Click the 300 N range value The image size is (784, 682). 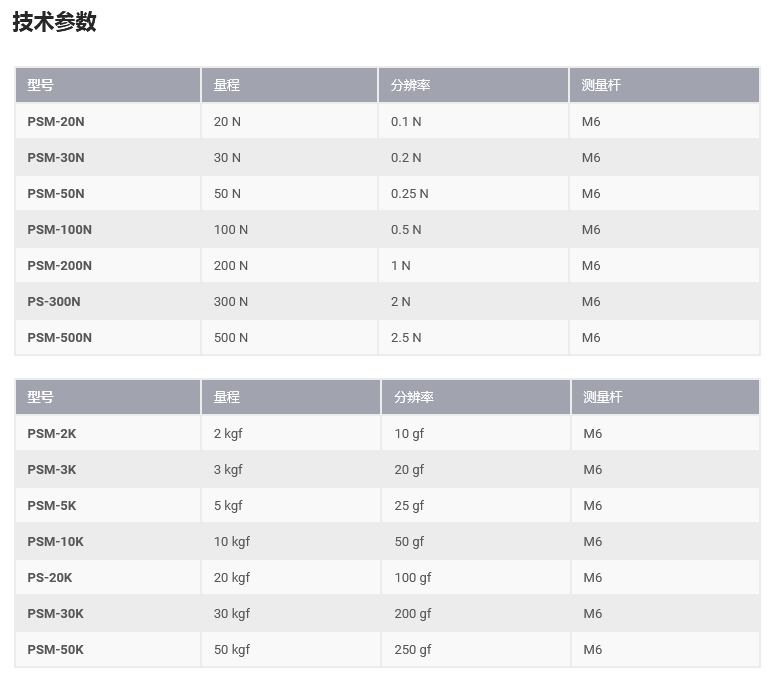coord(231,302)
